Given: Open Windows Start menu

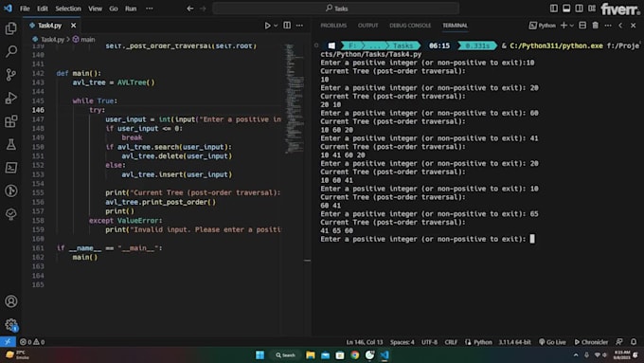Looking at the screenshot, I should point(260,354).
